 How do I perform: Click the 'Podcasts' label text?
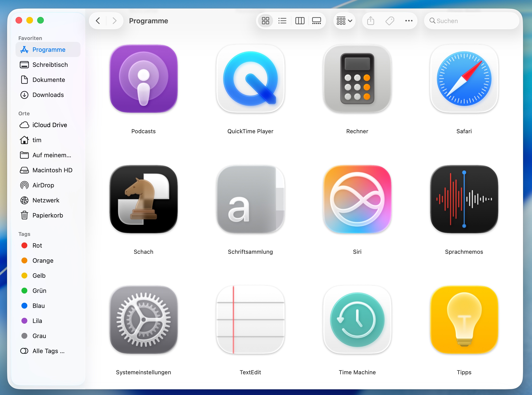143,131
